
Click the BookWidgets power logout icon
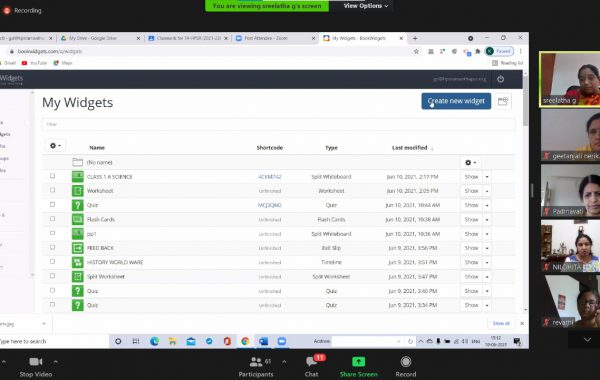pyautogui.click(x=501, y=79)
